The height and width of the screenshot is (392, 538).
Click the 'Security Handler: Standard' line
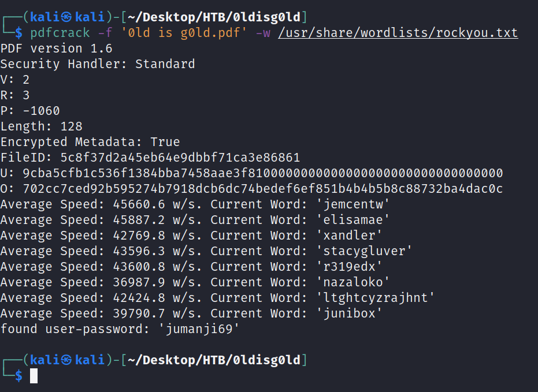tap(98, 64)
